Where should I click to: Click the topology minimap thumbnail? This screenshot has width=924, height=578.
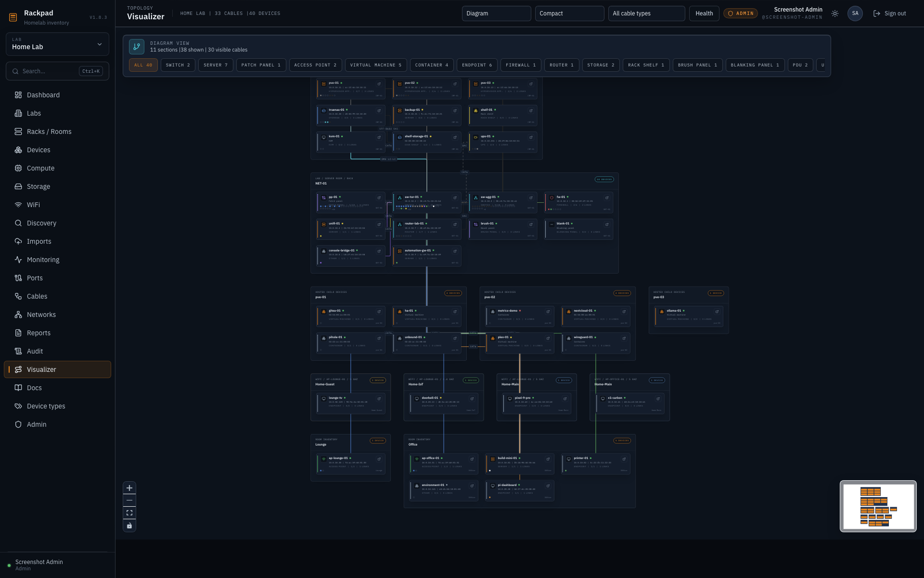(x=878, y=506)
